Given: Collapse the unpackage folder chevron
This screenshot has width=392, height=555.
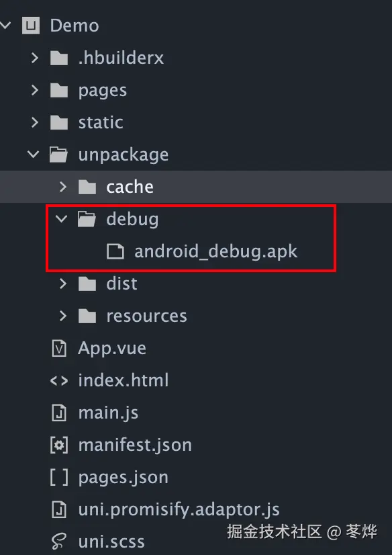Looking at the screenshot, I should [34, 155].
